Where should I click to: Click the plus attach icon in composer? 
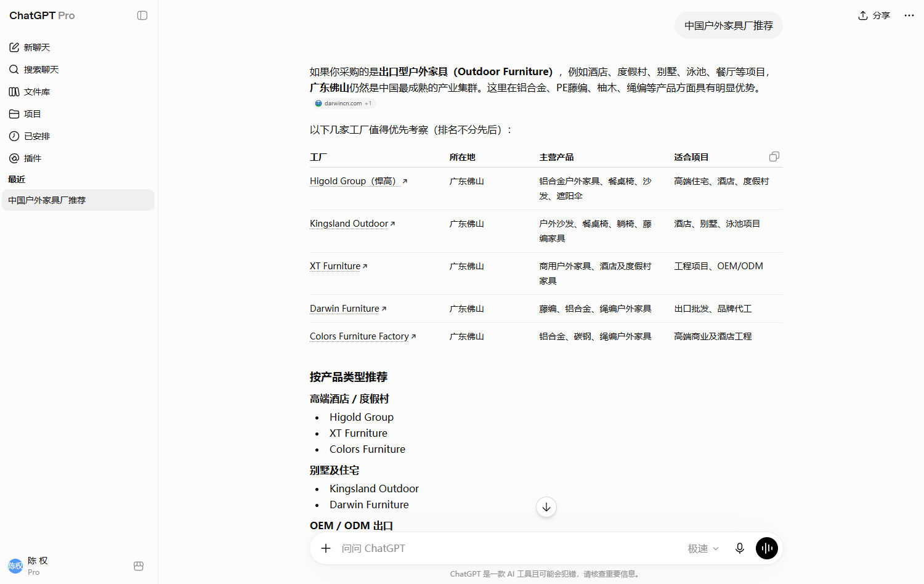click(x=326, y=548)
